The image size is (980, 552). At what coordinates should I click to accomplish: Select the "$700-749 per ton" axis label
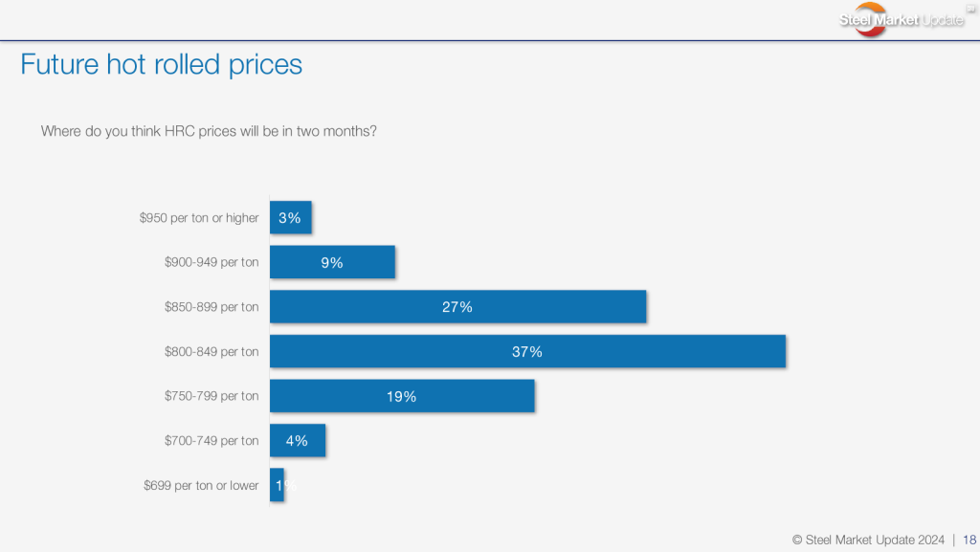tap(212, 441)
